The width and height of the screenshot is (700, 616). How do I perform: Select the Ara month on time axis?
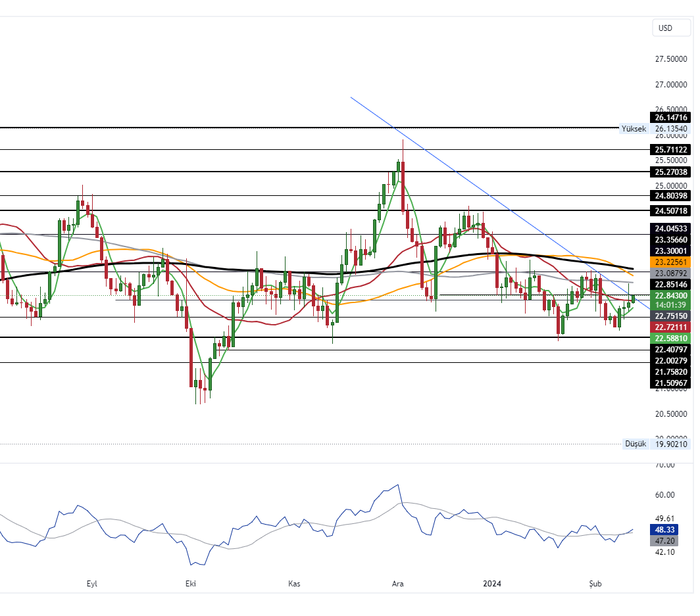pos(397,584)
